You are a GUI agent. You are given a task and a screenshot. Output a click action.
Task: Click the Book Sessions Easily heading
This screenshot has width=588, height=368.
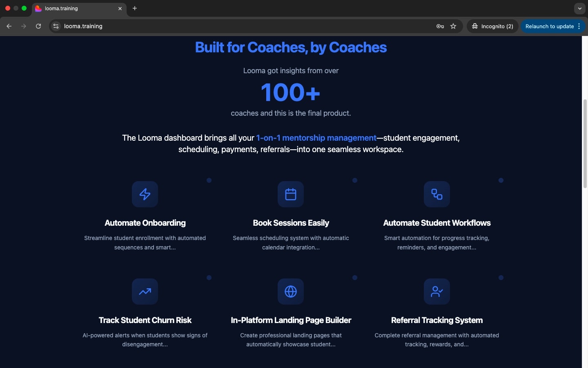pos(291,223)
